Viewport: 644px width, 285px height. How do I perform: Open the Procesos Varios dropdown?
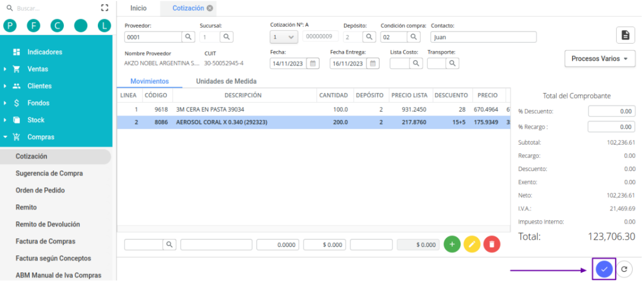pyautogui.click(x=600, y=59)
